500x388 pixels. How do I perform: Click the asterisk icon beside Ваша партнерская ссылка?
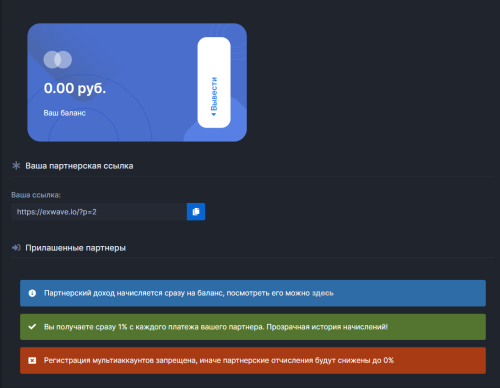(16, 165)
